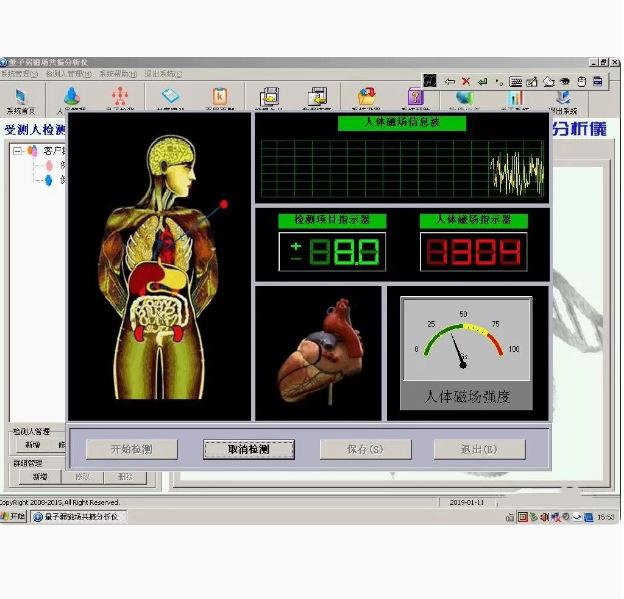Viewport: 624px width, 599px height.
Task: Click the mouse icon on input bar
Action: 581,82
